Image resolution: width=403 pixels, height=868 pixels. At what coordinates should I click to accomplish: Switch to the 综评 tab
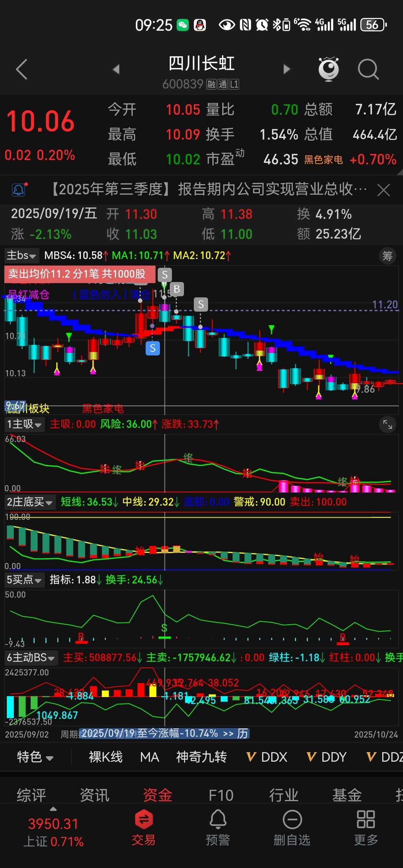(31, 795)
